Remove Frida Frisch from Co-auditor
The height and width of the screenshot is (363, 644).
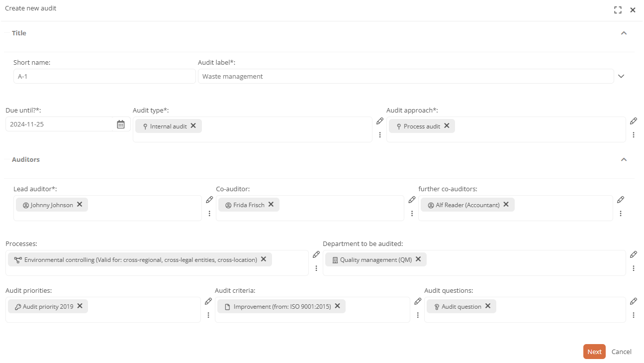click(271, 205)
